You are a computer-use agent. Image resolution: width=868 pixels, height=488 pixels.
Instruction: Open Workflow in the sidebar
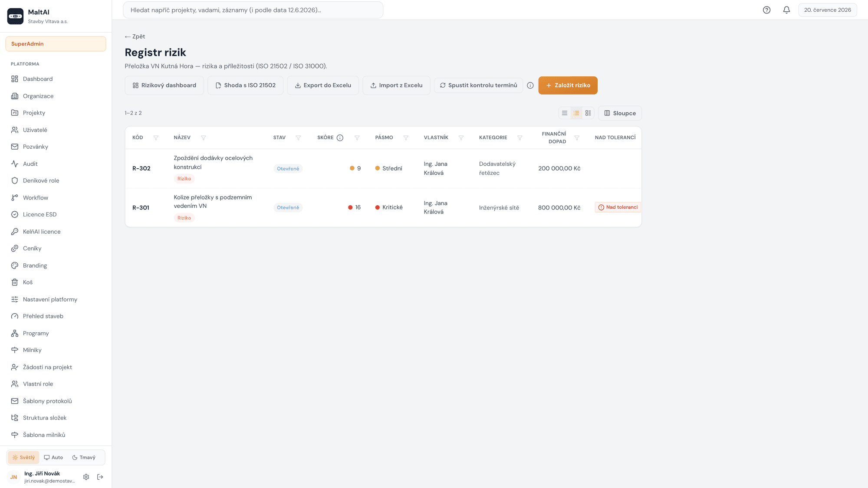56,198
